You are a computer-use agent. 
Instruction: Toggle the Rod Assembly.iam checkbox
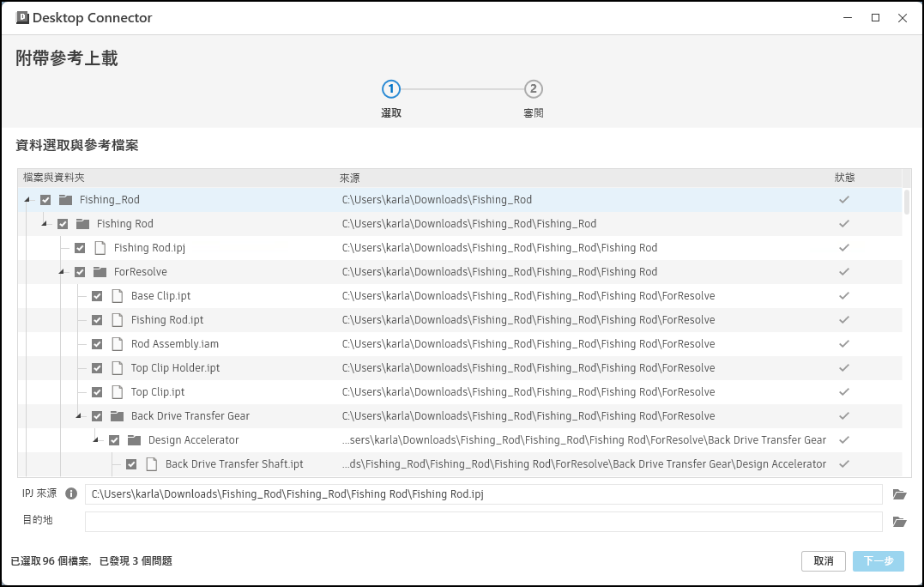click(97, 344)
